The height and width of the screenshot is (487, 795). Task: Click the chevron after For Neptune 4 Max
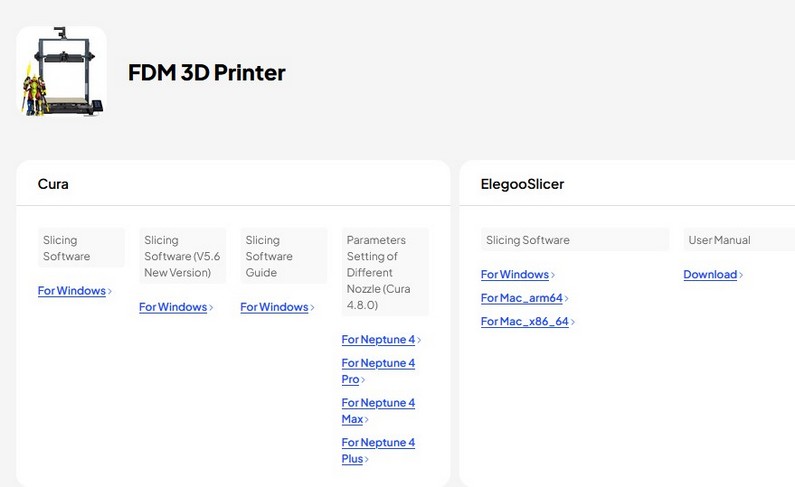[367, 420]
